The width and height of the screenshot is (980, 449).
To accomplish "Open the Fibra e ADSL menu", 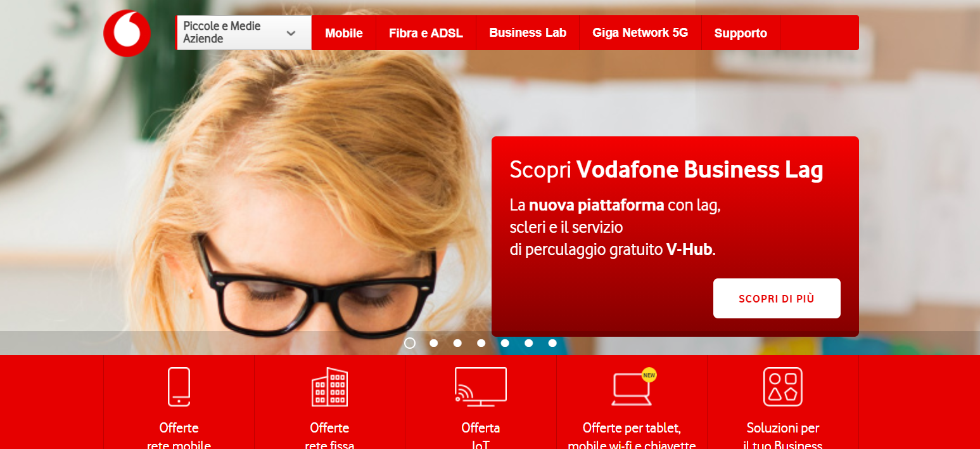I will tap(426, 33).
